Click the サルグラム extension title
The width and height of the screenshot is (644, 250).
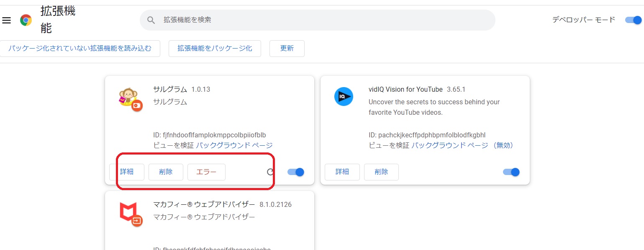point(170,89)
